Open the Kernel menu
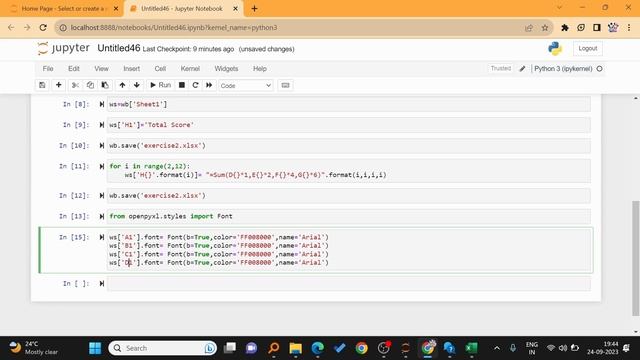The width and height of the screenshot is (640, 360). [190, 69]
